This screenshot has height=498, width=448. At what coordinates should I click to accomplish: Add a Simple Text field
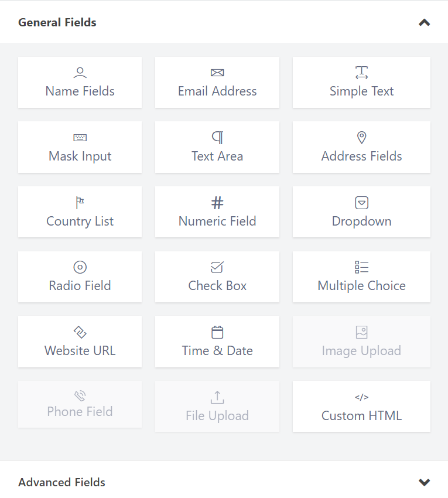pos(361,82)
